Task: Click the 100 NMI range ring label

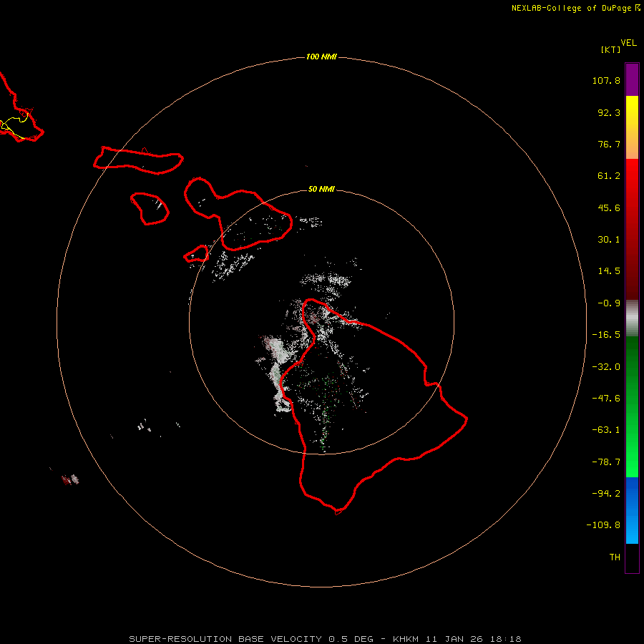Action: (321, 57)
